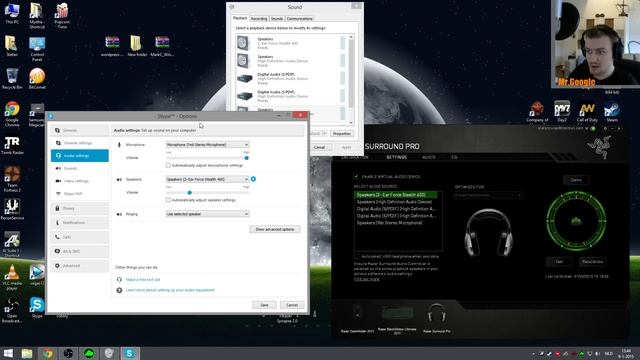640x360 pixels.
Task: Enable automatically adjust speaker settings checkbox
Action: [168, 200]
